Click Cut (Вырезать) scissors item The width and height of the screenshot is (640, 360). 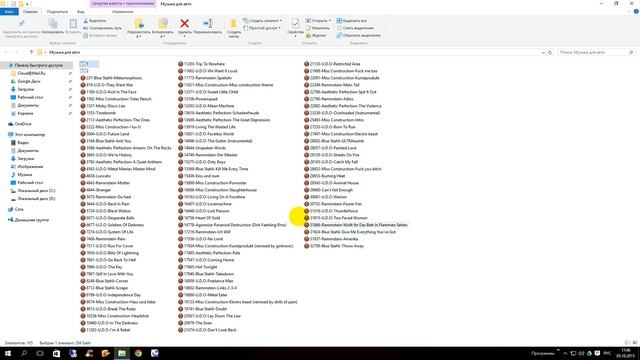pos(95,20)
